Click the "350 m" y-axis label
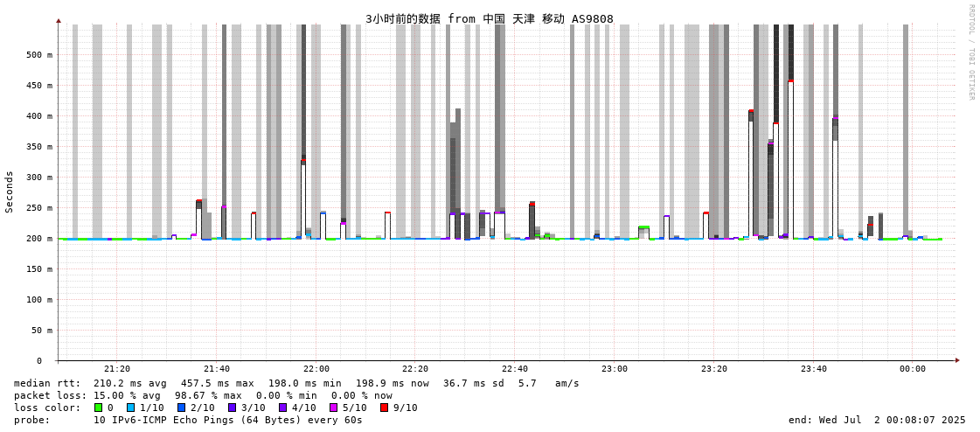Viewport: 980px width, 432px height. [38, 147]
